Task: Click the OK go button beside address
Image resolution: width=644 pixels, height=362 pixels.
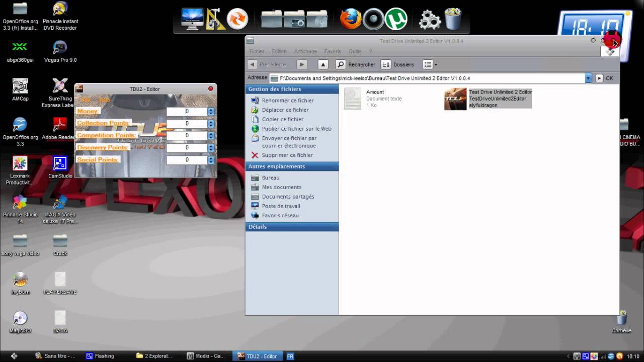Action: [x=604, y=78]
